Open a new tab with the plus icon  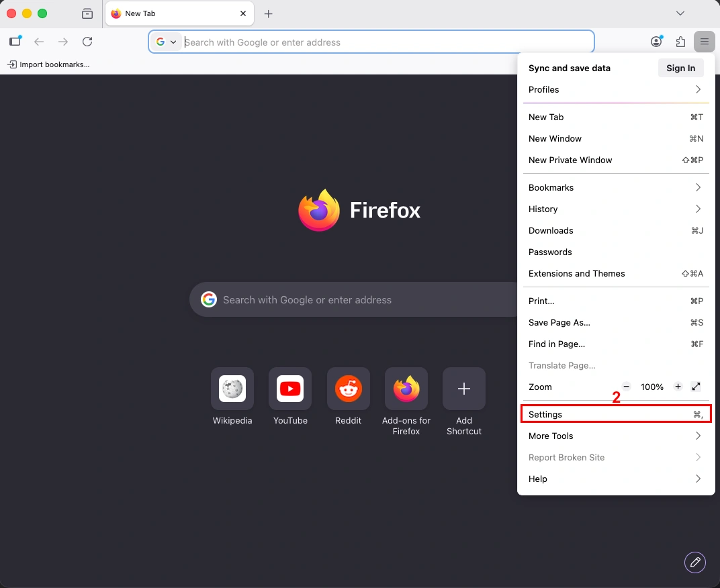click(269, 14)
